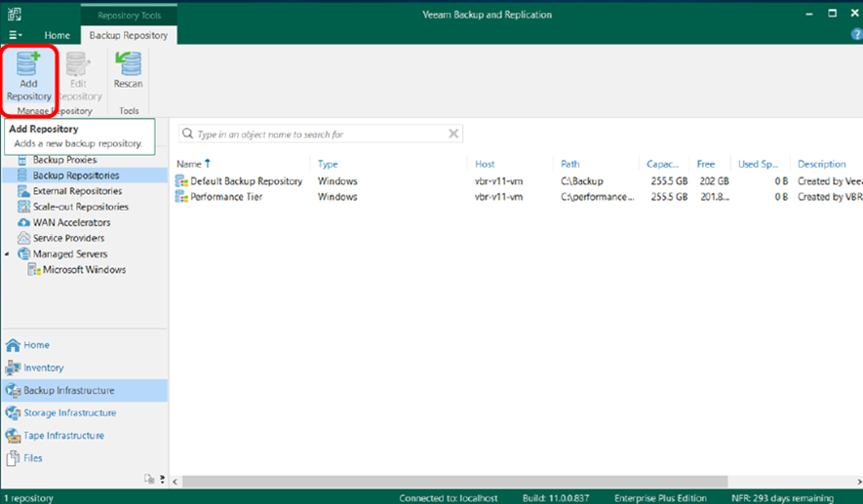The width and height of the screenshot is (863, 504).
Task: Click the WAN Accelerators cloud icon
Action: point(23,223)
